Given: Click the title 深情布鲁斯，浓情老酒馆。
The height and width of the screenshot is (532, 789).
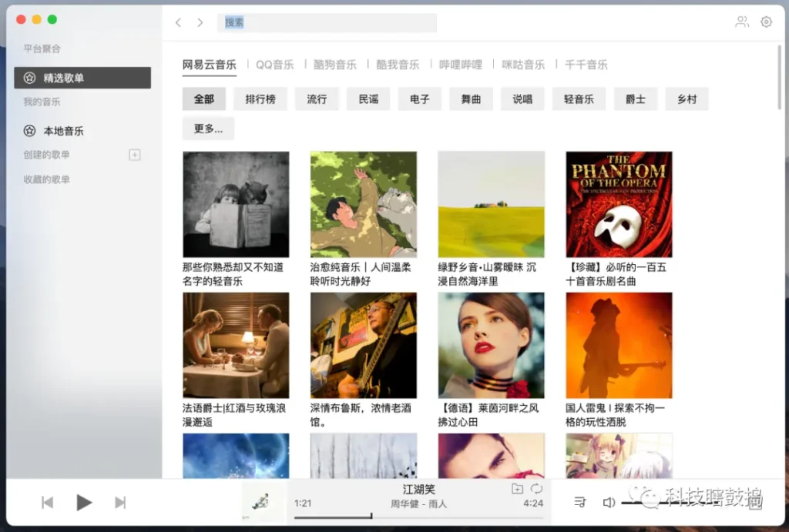Looking at the screenshot, I should tap(361, 415).
